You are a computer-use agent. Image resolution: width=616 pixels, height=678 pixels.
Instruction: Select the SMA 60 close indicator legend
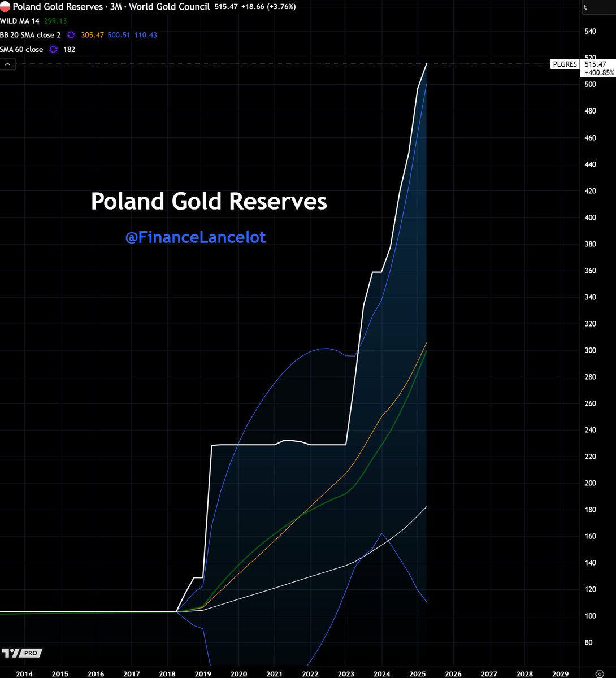[x=23, y=49]
